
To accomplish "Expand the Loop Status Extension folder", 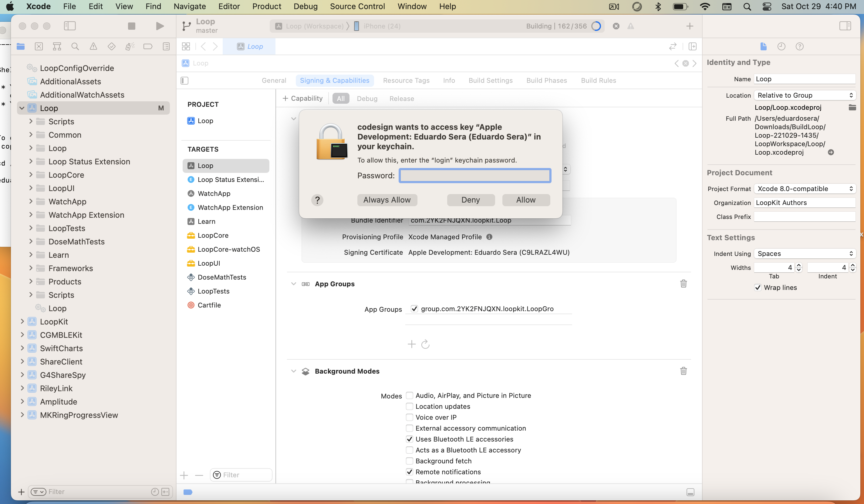I will (x=31, y=161).
